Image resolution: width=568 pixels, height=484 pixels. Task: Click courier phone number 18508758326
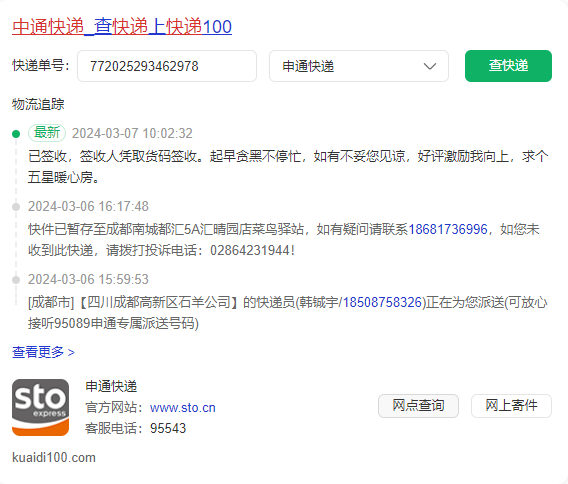382,302
